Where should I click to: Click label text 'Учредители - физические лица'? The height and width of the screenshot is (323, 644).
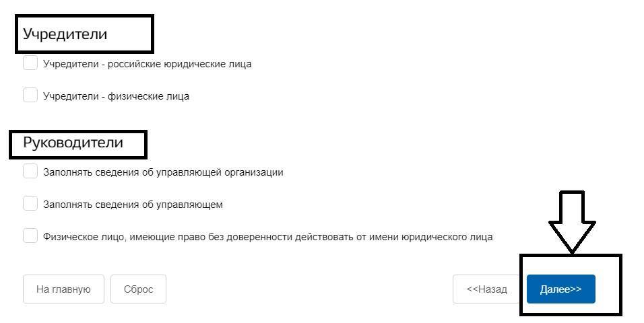116,96
